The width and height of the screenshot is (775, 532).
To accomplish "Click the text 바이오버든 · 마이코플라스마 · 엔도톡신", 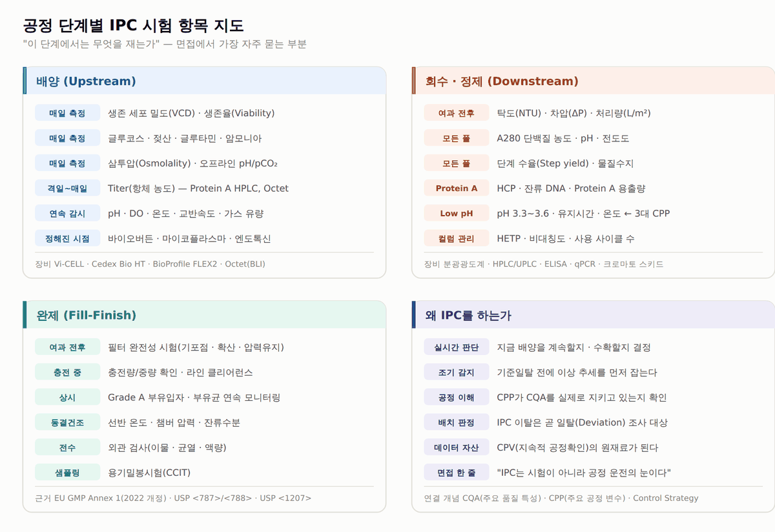I will [x=189, y=239].
